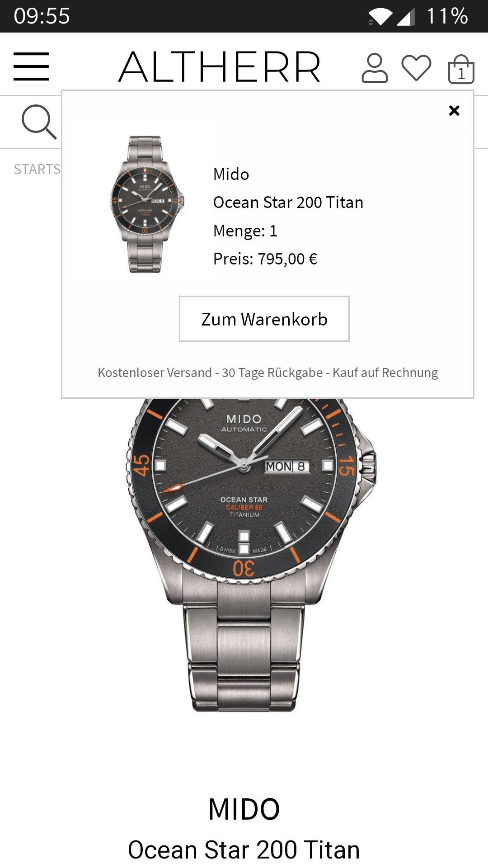Tap the Preis 795,00 € text

(265, 259)
